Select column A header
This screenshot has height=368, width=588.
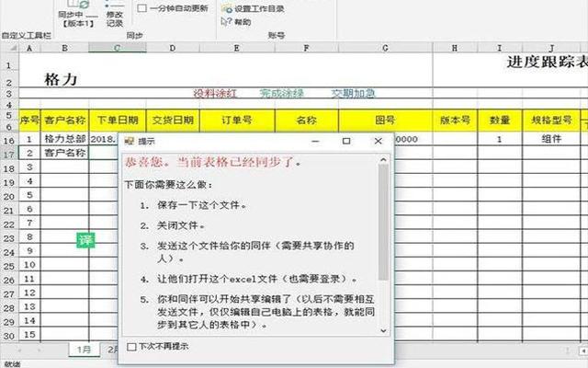[x=29, y=48]
